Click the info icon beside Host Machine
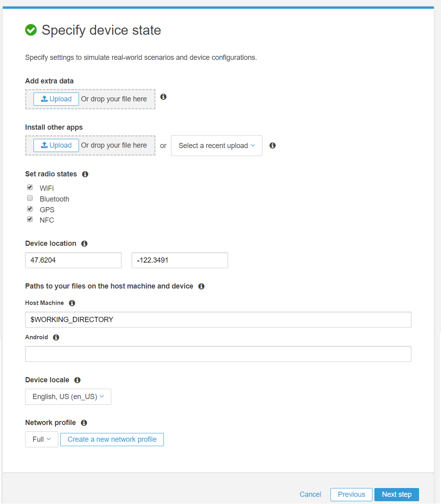This screenshot has height=504, width=441. click(72, 303)
